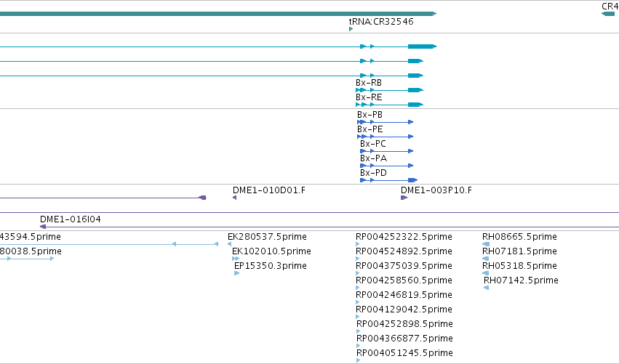
Task: Click the RH08665.5prime arrow glyph
Action: [x=486, y=244]
